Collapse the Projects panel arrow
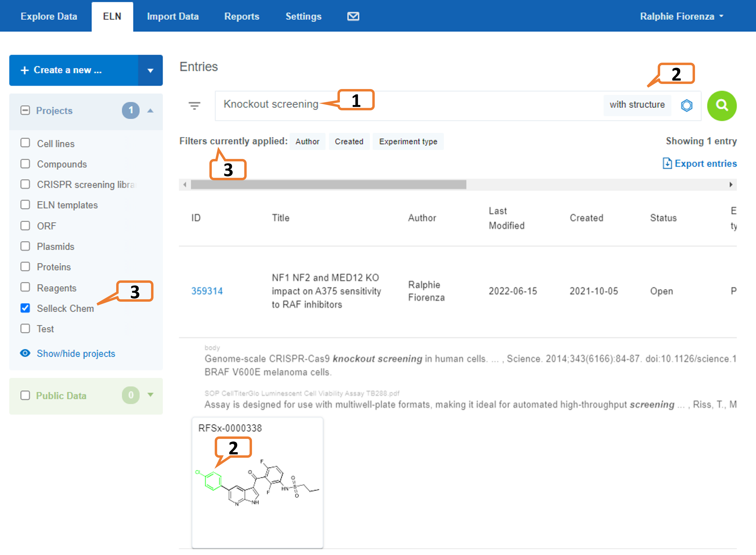The image size is (756, 555). 150,111
